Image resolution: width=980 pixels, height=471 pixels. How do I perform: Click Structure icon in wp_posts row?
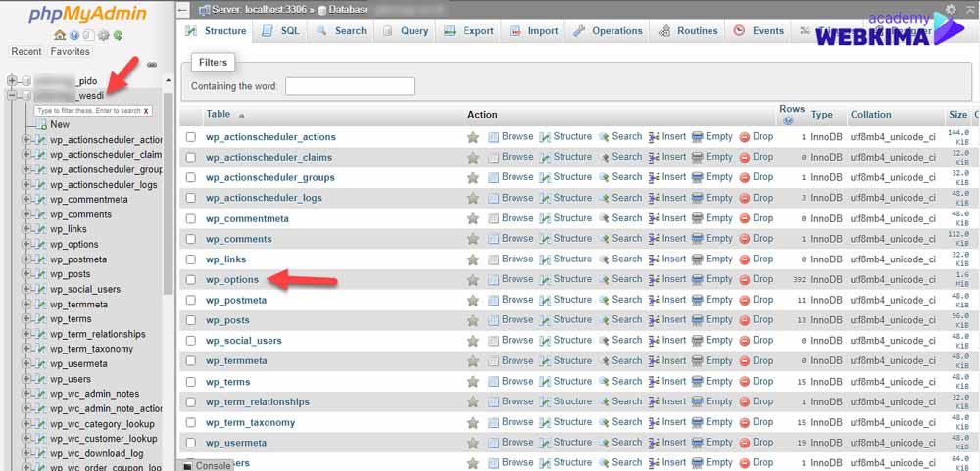point(545,320)
